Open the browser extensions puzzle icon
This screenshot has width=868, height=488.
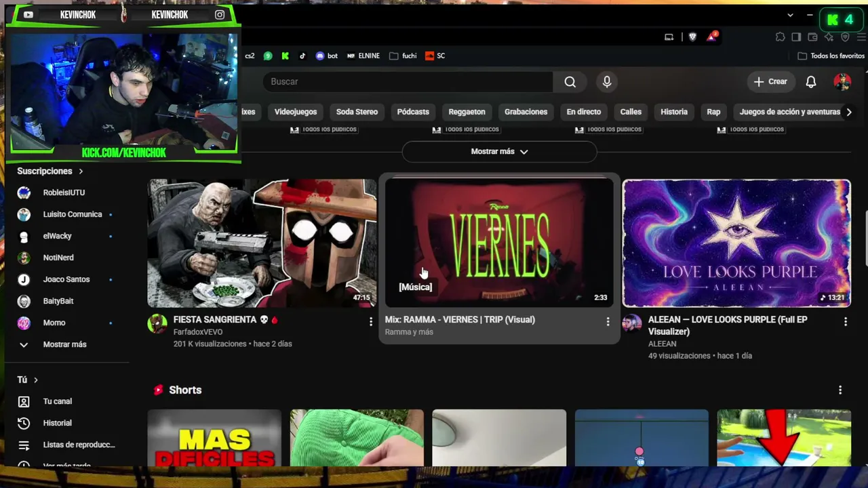click(781, 37)
